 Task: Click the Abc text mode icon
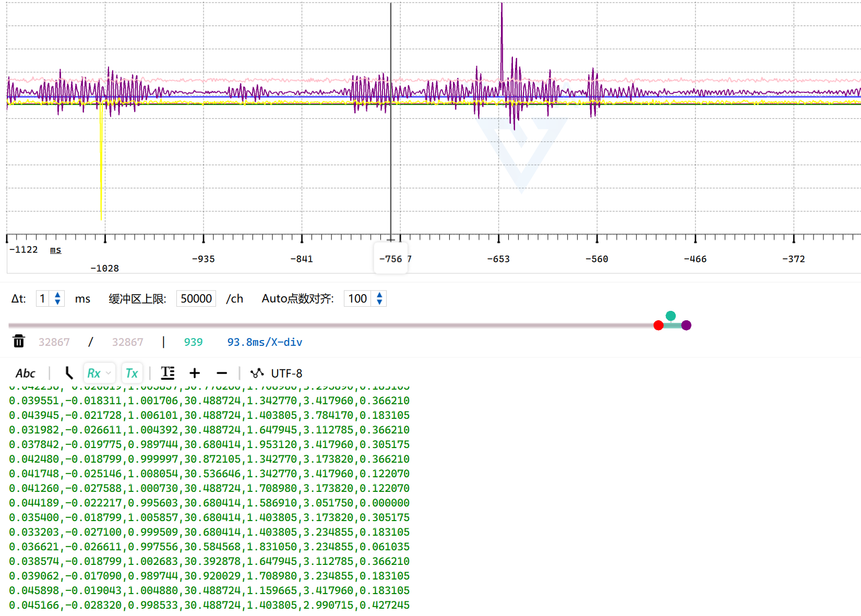(25, 373)
